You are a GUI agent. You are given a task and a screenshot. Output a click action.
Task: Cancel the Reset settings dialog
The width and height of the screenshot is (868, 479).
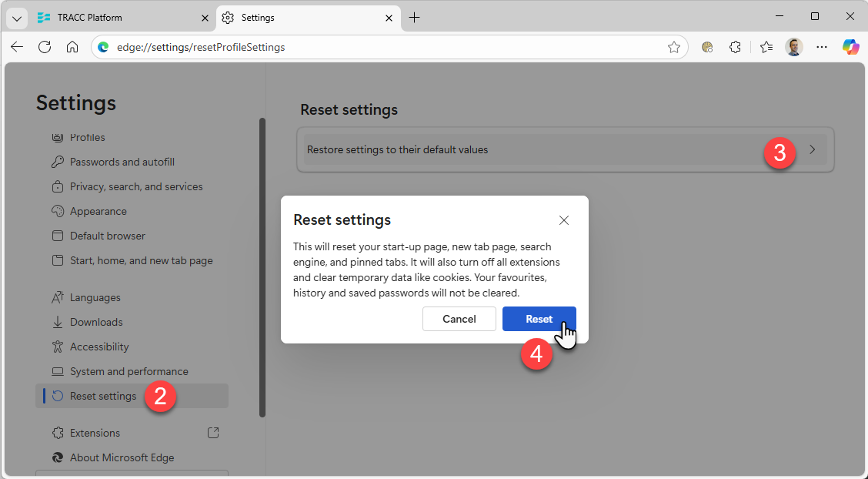coord(459,319)
